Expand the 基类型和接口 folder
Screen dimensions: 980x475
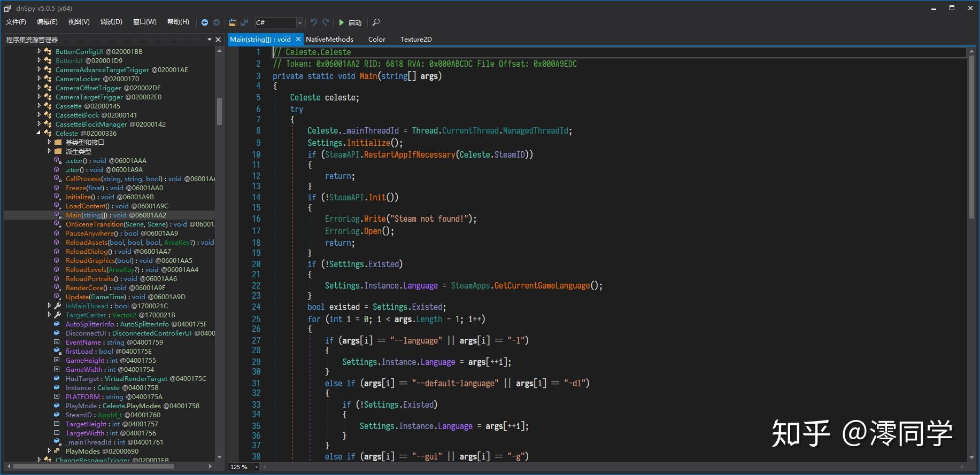(49, 142)
